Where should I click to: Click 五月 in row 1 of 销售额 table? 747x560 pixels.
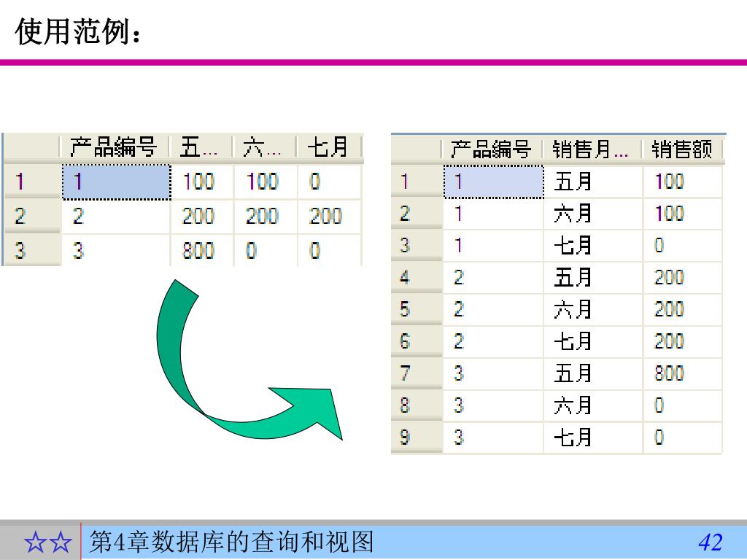593,182
